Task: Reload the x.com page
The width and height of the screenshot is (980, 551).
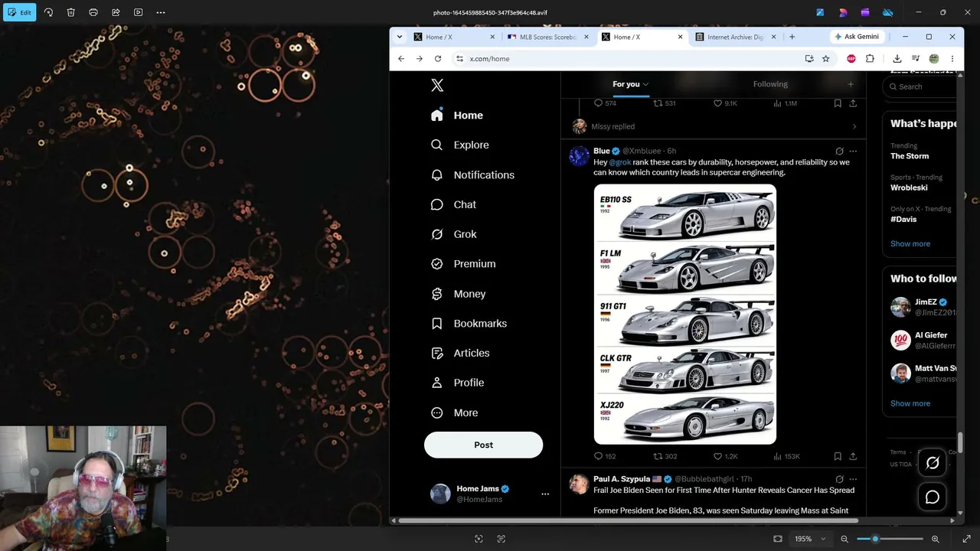Action: click(x=438, y=59)
